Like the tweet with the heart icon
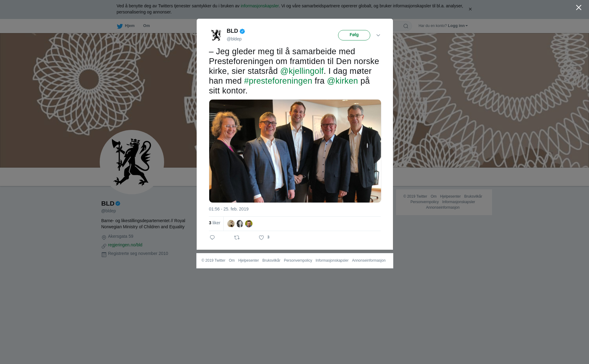Screen dimensions: 589x364 click(261, 237)
